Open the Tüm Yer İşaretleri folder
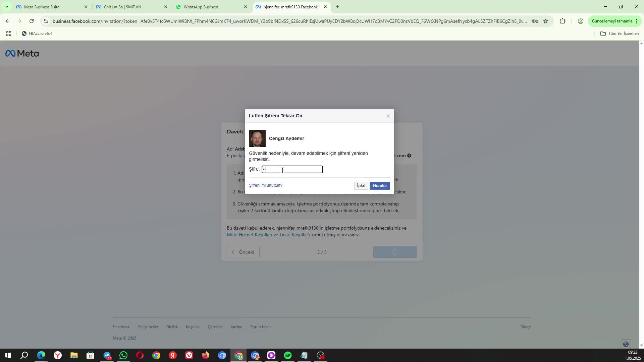 point(619,34)
